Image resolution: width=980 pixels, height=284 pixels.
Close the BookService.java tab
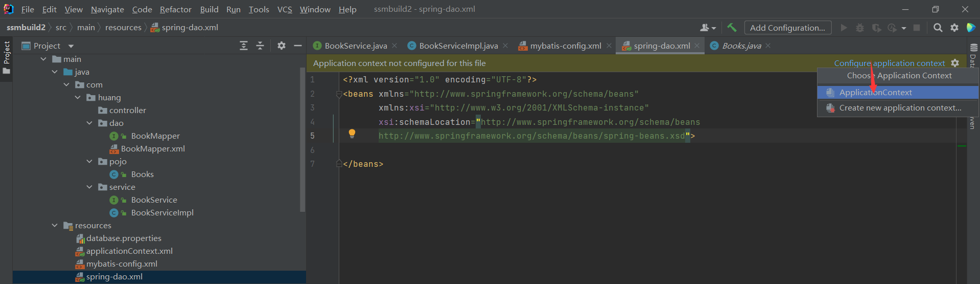[394, 46]
